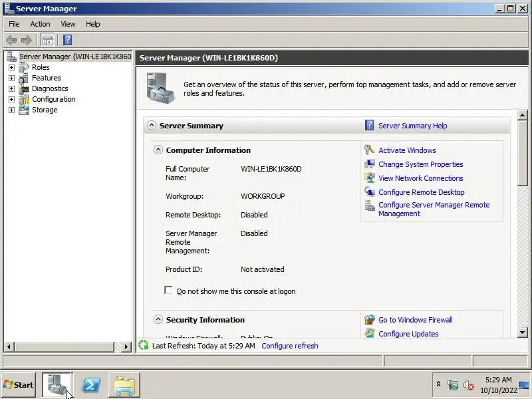Viewport: 532px width, 399px height.
Task: Open the Help toolbar question-mark icon
Action: tap(68, 40)
